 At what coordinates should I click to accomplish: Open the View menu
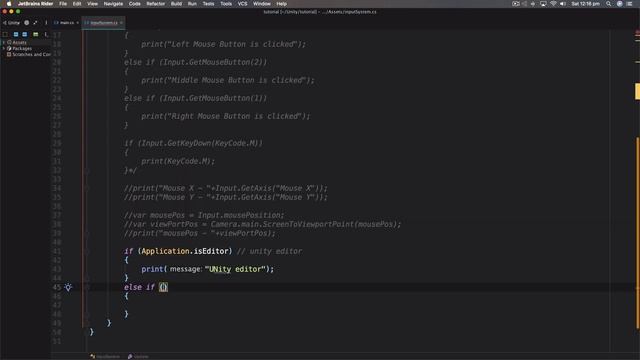click(92, 4)
